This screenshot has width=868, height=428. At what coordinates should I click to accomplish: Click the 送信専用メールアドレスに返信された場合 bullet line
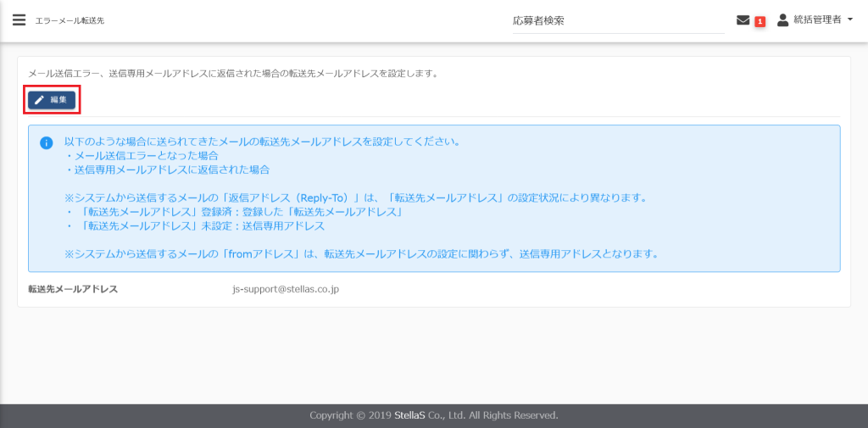(167, 170)
